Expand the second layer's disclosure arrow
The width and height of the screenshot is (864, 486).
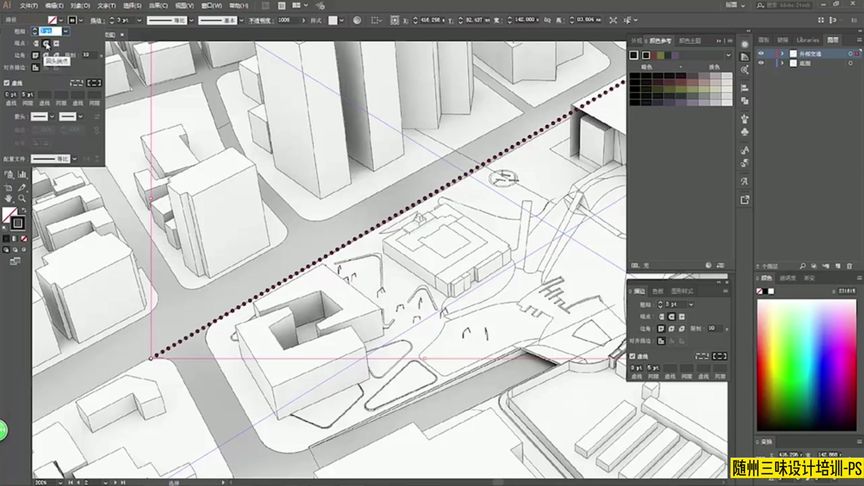tap(782, 63)
